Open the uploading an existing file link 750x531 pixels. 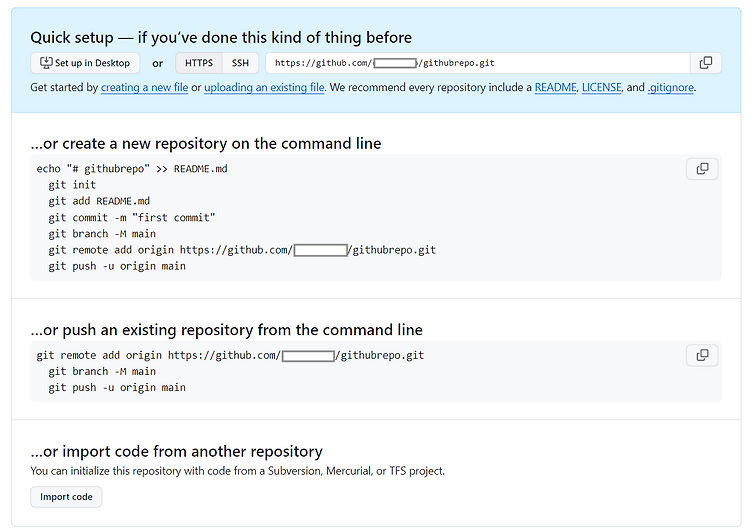(264, 88)
